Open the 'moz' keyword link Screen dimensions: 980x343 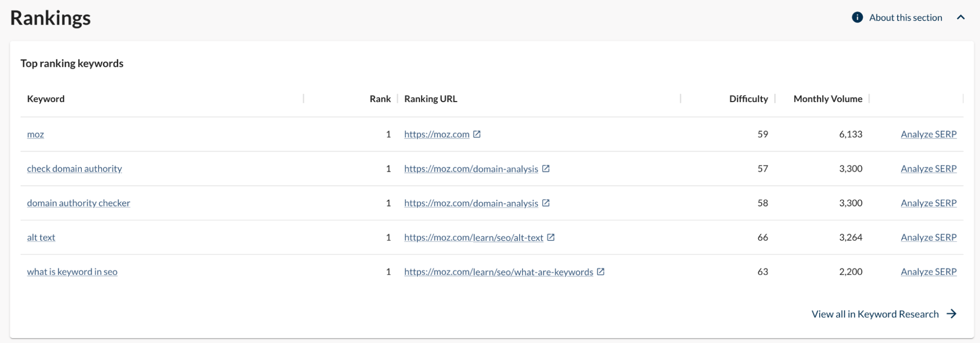coord(35,134)
